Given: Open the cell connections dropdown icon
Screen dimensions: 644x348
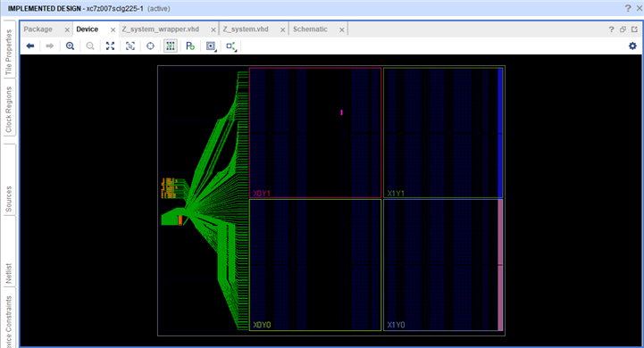Looking at the screenshot, I should coord(211,46).
